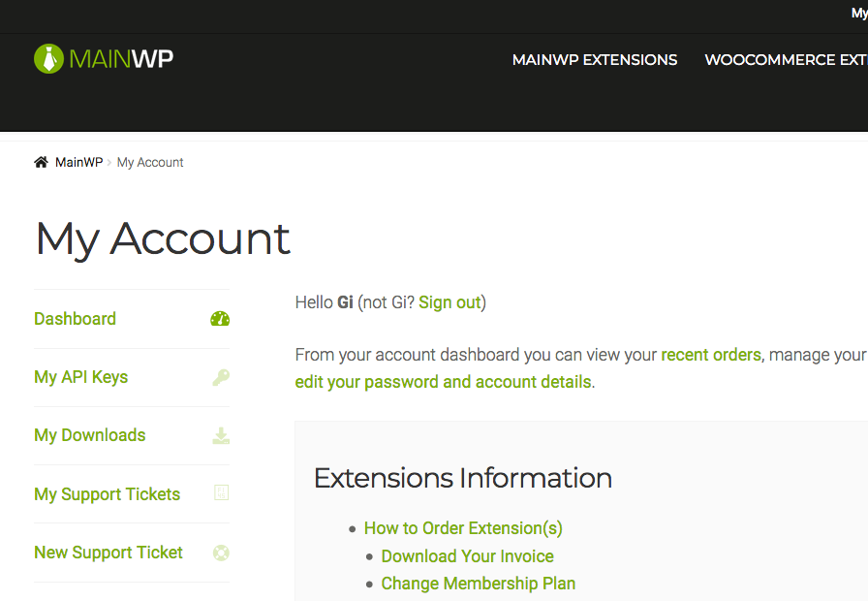Viewport: 868px width, 601px height.
Task: View My Support Tickets
Action: (x=107, y=494)
